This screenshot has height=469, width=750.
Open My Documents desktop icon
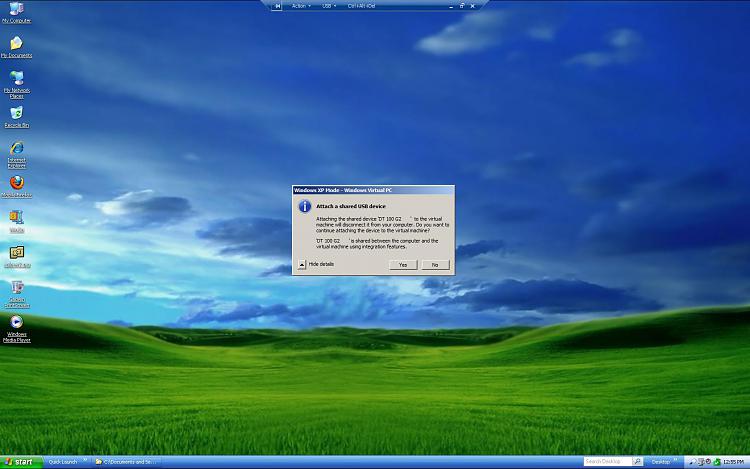(x=16, y=47)
